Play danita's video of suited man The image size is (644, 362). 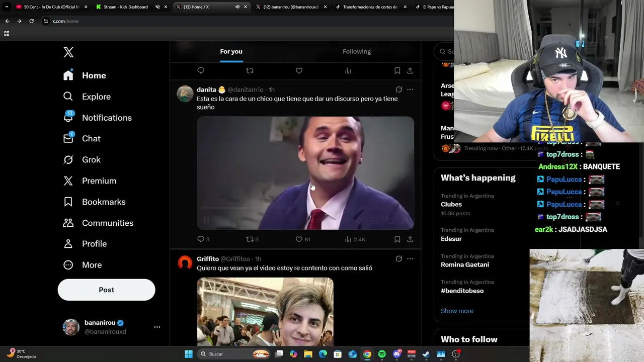tap(305, 173)
